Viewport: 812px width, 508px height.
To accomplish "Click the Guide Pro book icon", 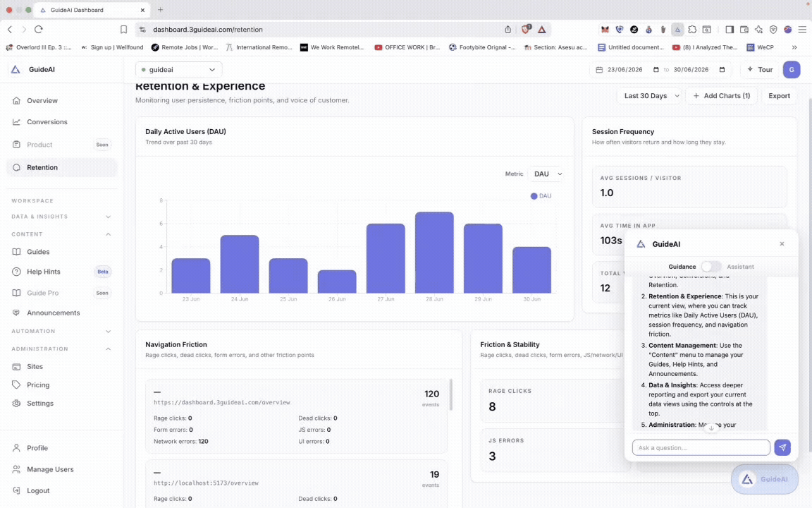I will click(17, 293).
